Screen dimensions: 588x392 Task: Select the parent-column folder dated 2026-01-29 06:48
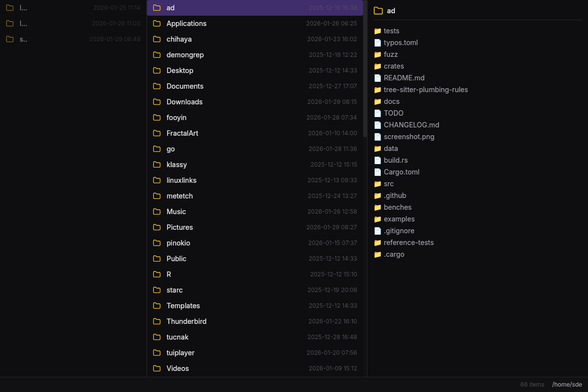point(73,39)
